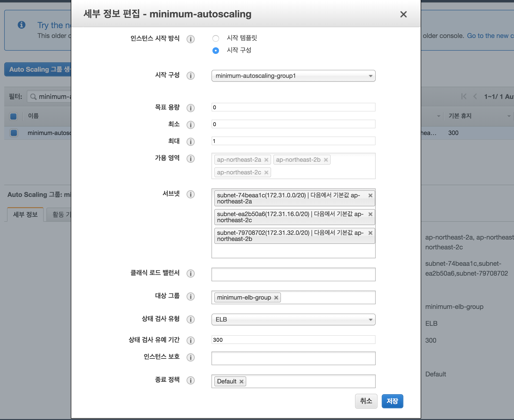514x420 pixels.
Task: Show info tooltip for 목표 용량
Action: (x=190, y=108)
